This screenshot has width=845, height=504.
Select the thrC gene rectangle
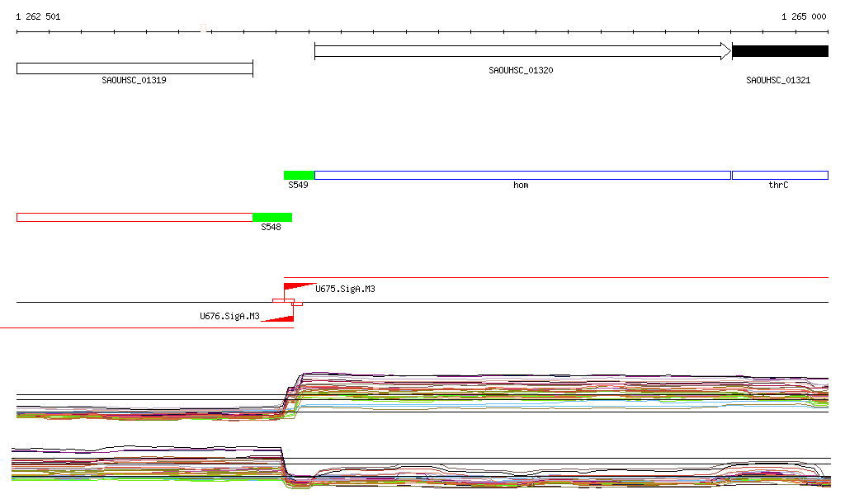pyautogui.click(x=779, y=175)
